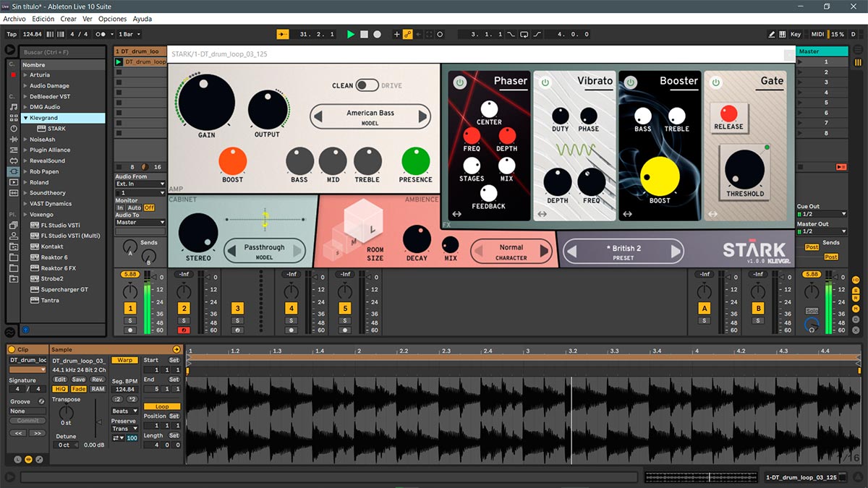This screenshot has width=868, height=488.
Task: Toggle the Vibrato pedal power icon
Action: (x=545, y=82)
